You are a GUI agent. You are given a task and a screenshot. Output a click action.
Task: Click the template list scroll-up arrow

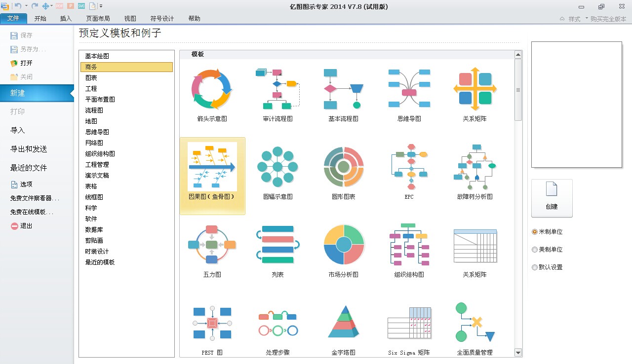pos(518,54)
